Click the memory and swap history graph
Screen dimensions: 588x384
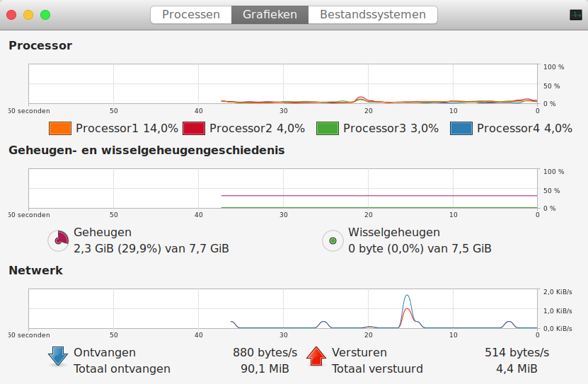(283, 188)
